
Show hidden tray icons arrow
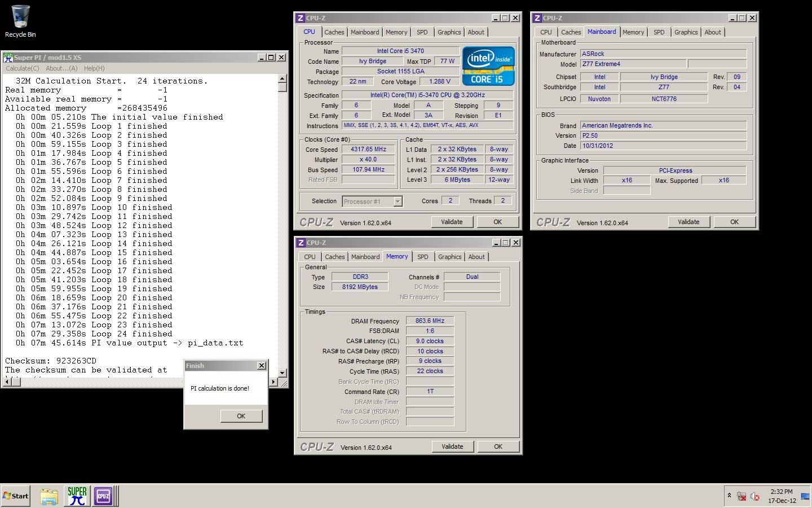[x=729, y=496]
